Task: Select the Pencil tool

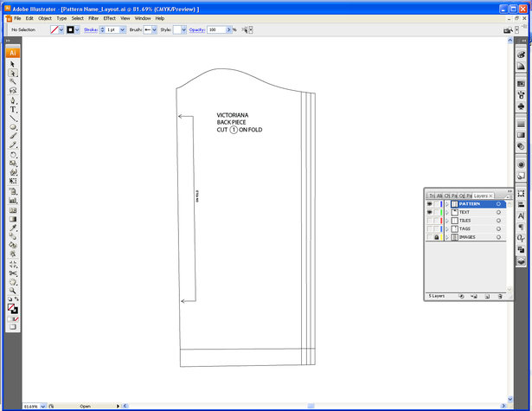Action: tap(13, 144)
